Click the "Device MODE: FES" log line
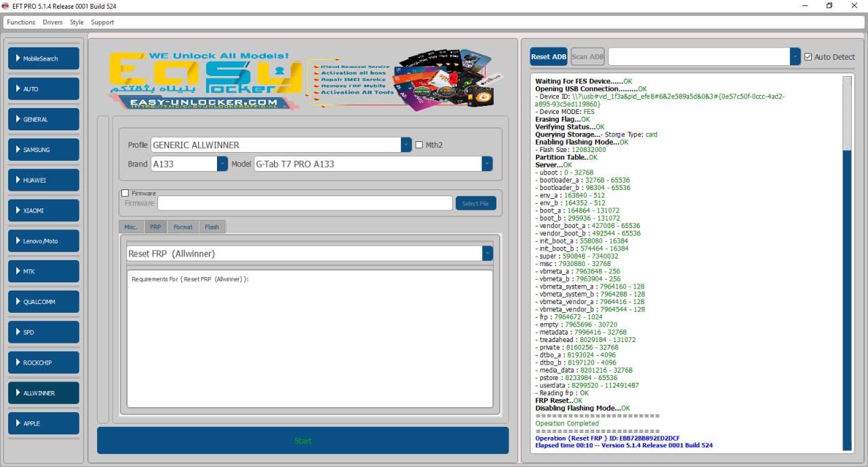Viewport: 868px width, 467px height. click(x=564, y=112)
